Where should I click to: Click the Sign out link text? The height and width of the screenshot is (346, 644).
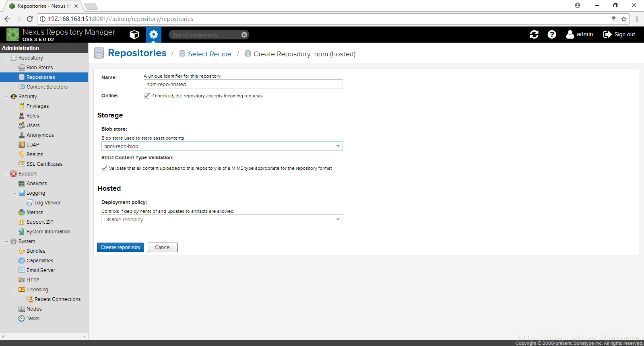(625, 35)
